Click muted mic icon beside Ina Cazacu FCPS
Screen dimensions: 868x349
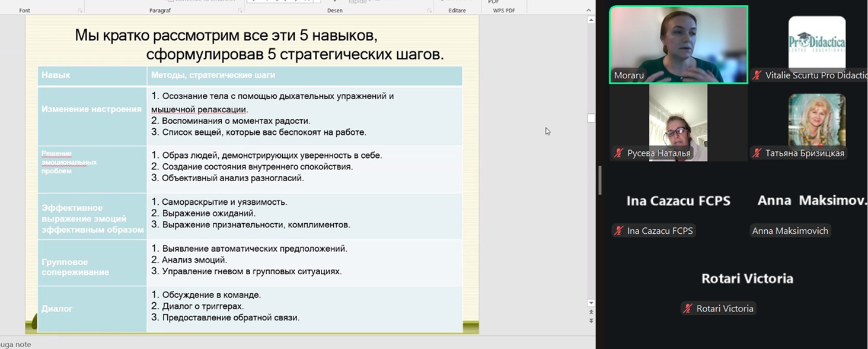coord(619,231)
